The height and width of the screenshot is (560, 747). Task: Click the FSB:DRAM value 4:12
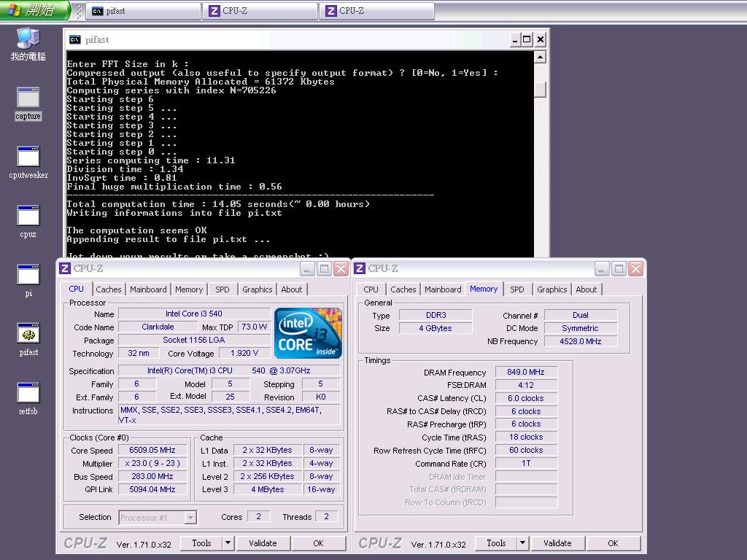[526, 385]
